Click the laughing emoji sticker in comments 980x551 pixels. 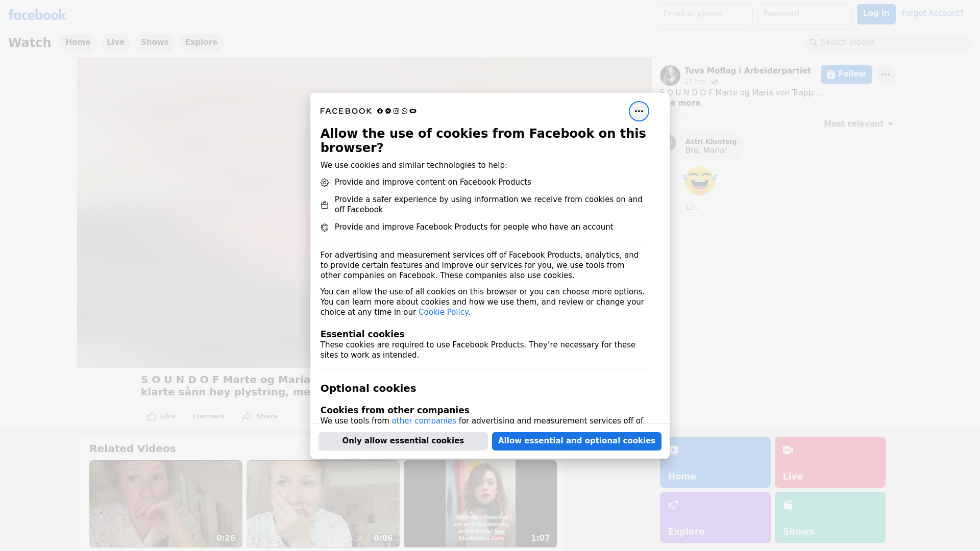[700, 181]
